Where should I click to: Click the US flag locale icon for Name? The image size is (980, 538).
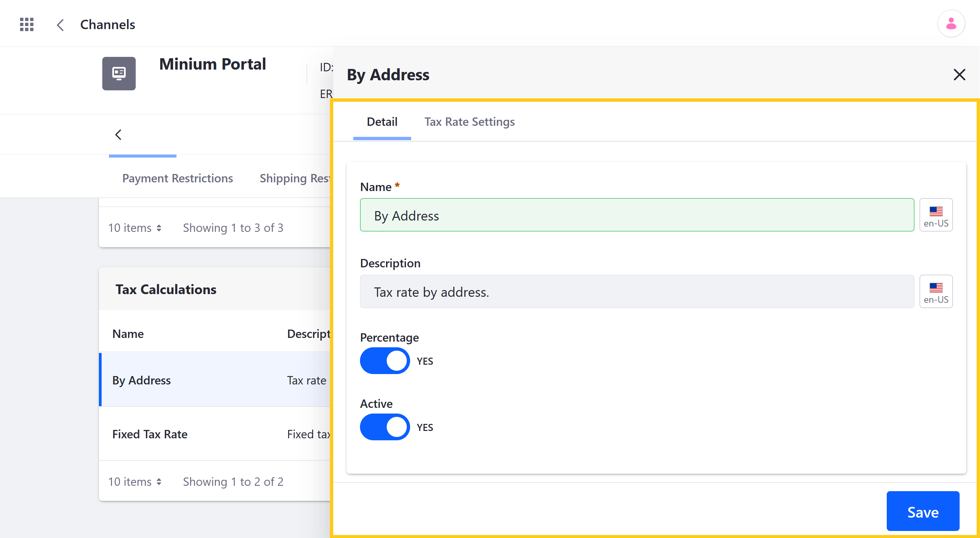[937, 215]
